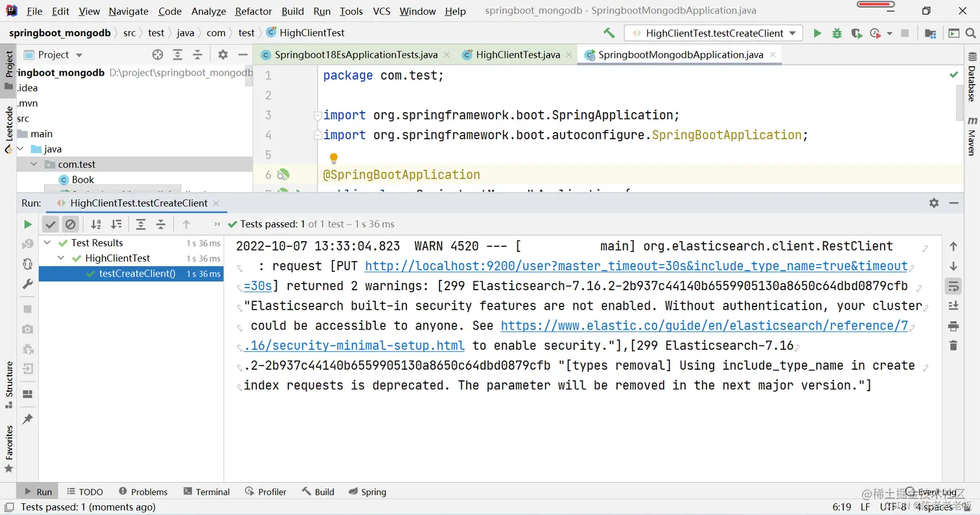Rerun the test in the Run panel

click(x=27, y=224)
